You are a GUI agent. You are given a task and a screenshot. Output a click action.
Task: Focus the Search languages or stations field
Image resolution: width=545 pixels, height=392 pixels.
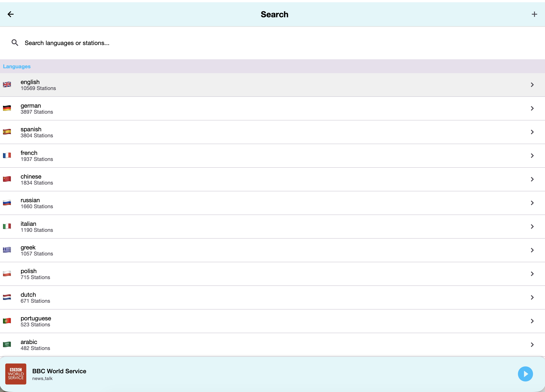point(168,43)
